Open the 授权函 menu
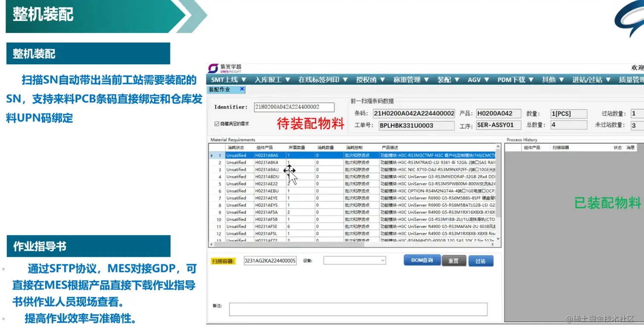This screenshot has width=644, height=333. pyautogui.click(x=371, y=80)
